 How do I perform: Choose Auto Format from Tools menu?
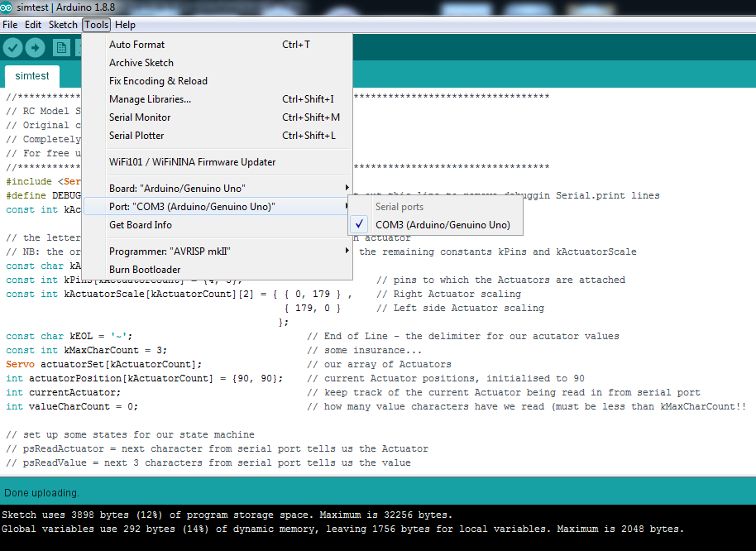click(137, 45)
